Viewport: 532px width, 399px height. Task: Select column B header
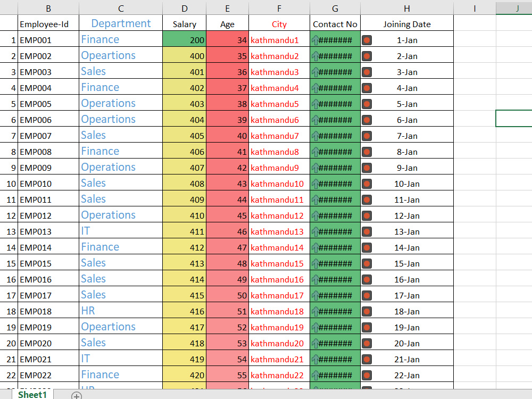coord(48,9)
